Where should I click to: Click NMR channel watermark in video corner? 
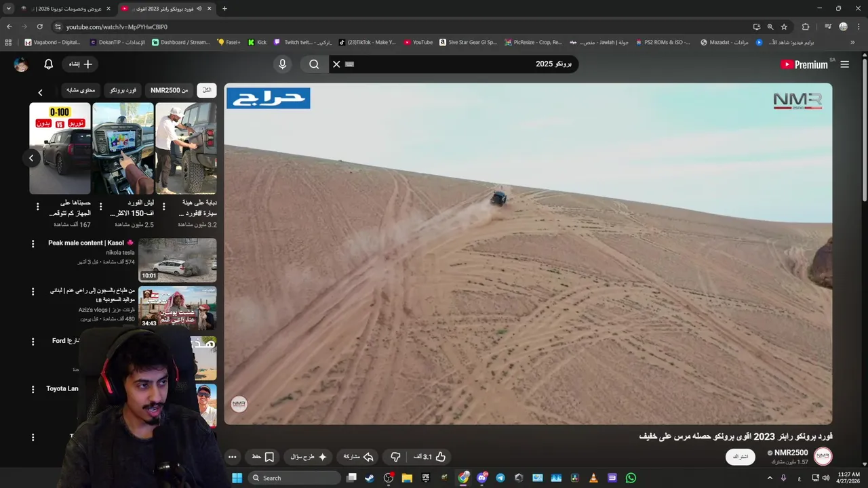(x=239, y=404)
